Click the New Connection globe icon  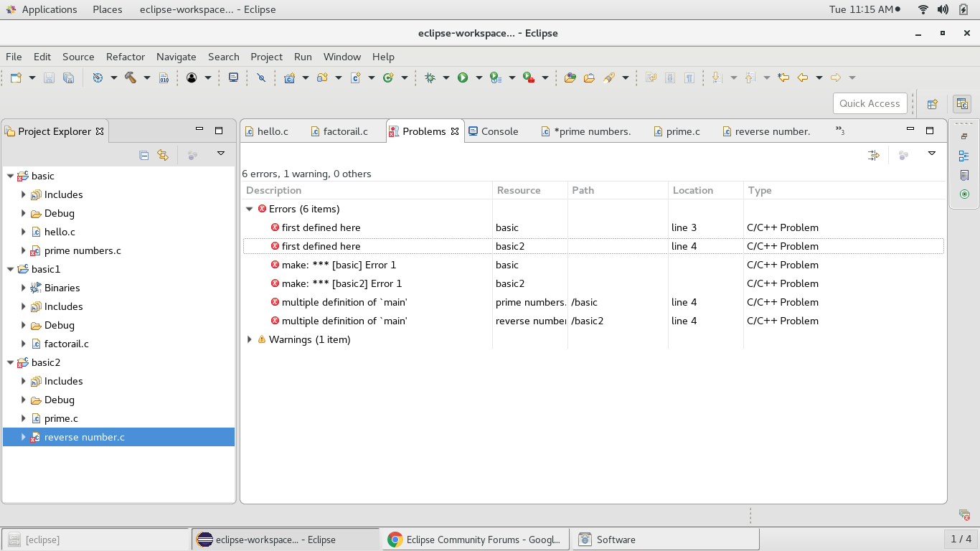[x=98, y=77]
